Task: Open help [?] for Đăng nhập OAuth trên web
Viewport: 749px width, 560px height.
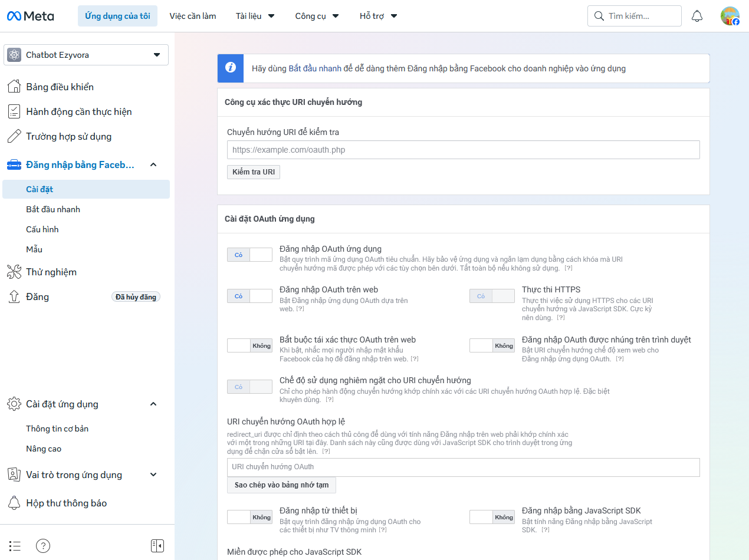Action: tap(300, 309)
